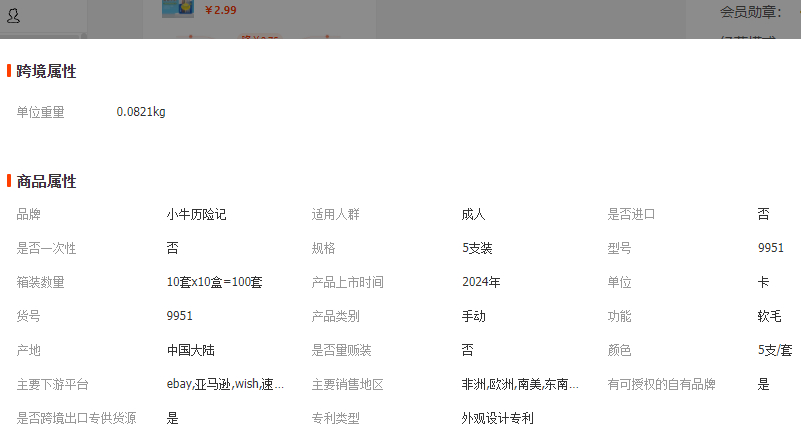This screenshot has height=426, width=801.
Task: Click the 会员勋章 label
Action: coord(750,12)
